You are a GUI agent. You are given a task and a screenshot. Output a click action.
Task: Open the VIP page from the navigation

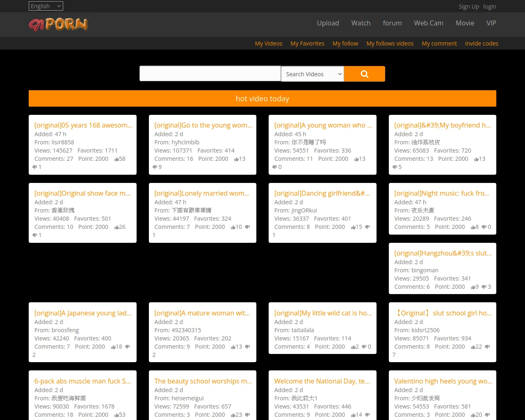(x=491, y=23)
